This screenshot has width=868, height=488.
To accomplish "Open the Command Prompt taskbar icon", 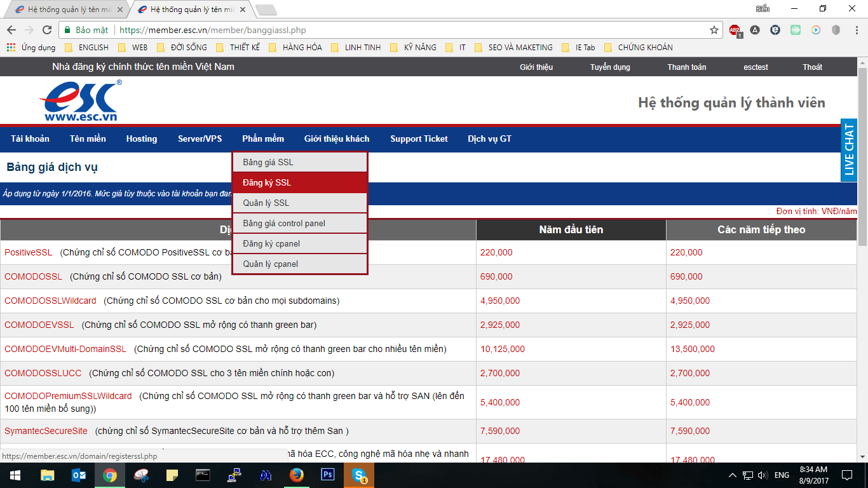I will point(203,475).
